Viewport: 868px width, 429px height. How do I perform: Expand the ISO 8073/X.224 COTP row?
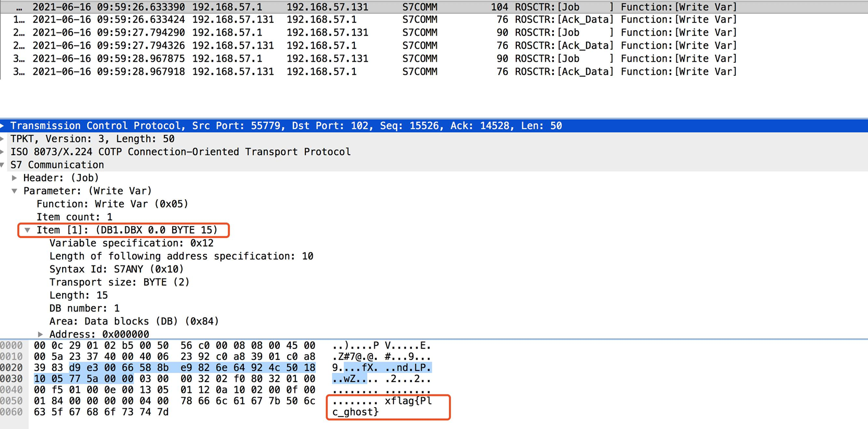(x=3, y=152)
